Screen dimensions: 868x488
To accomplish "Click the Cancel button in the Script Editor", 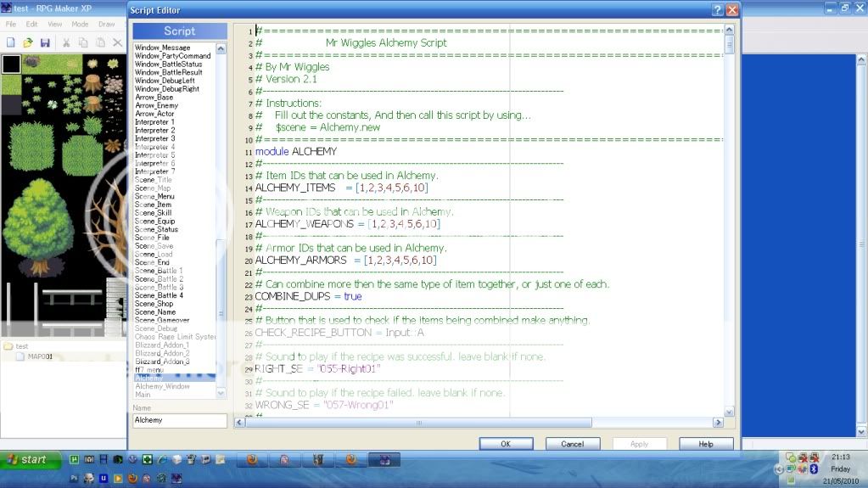I will [x=573, y=444].
